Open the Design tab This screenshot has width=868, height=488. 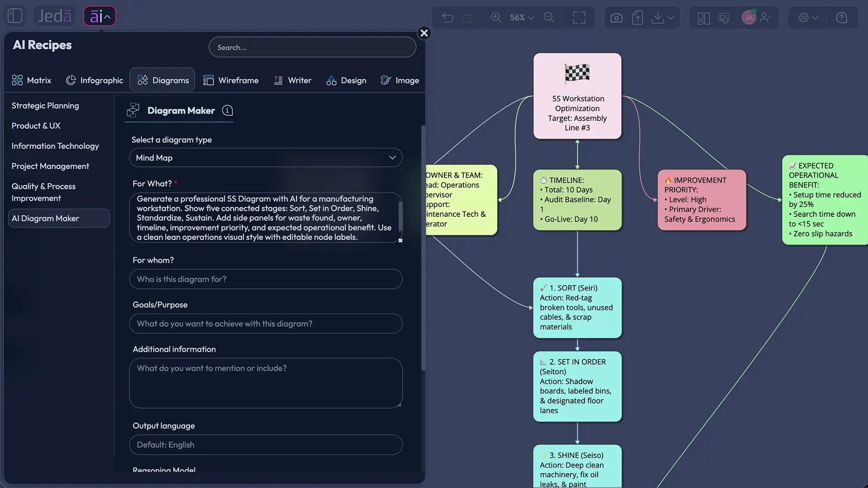coord(346,80)
